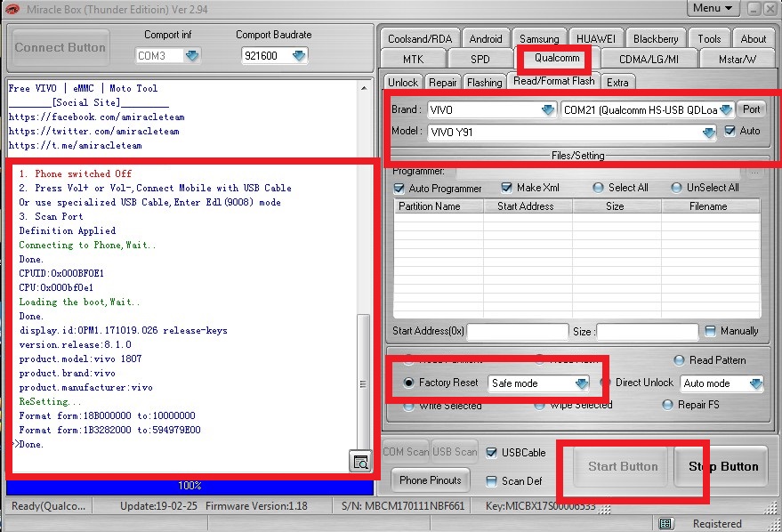Switch to the HUAWEI tab
The height and width of the screenshot is (532, 782).
(595, 39)
